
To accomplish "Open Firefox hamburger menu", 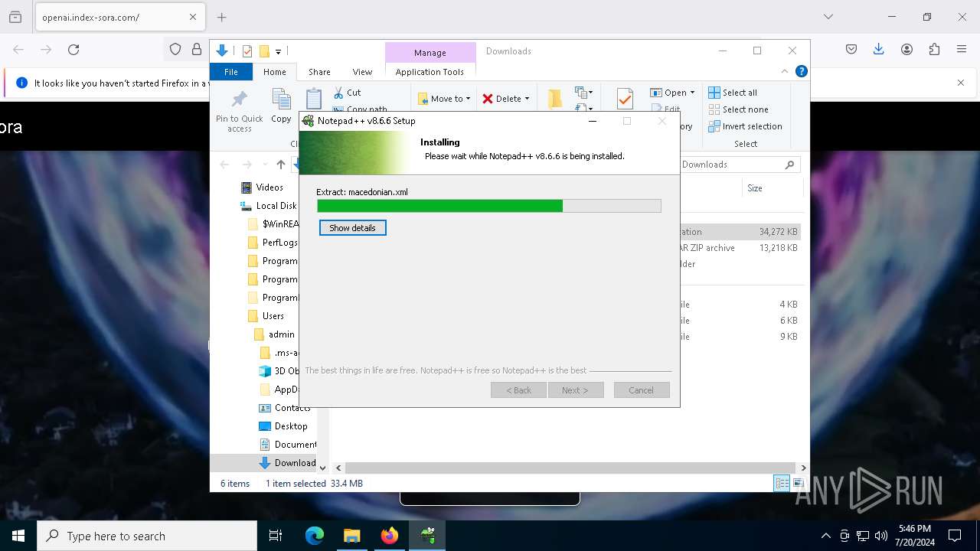I will tap(962, 50).
